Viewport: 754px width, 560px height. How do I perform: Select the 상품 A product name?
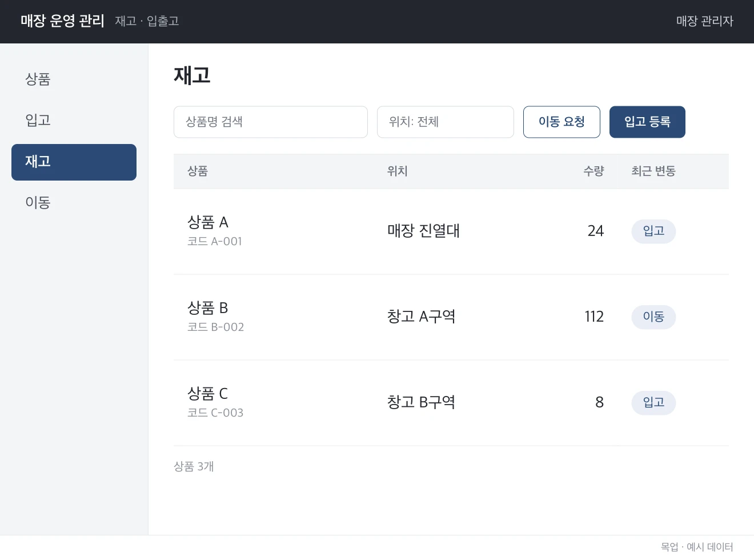[208, 222]
